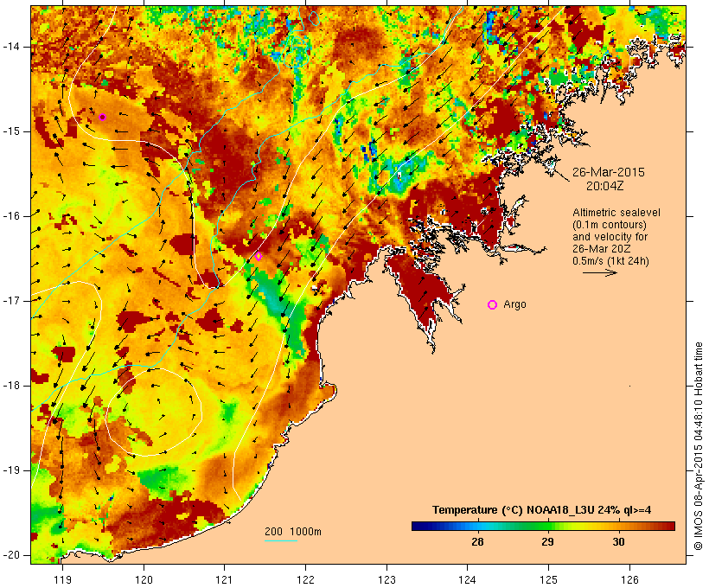
Task: Click longitude axis label 126
Action: [629, 579]
